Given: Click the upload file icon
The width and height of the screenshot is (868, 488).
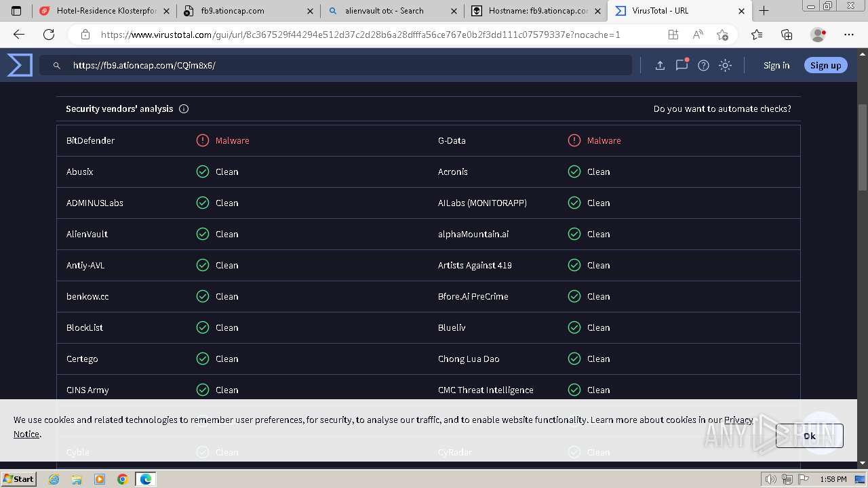Looking at the screenshot, I should [x=660, y=66].
